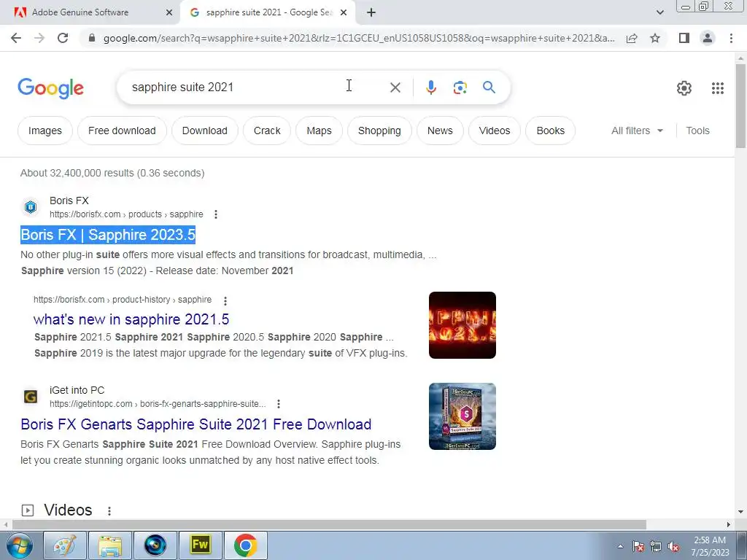Go back to the previous page
This screenshot has height=560, width=747.
click(16, 38)
